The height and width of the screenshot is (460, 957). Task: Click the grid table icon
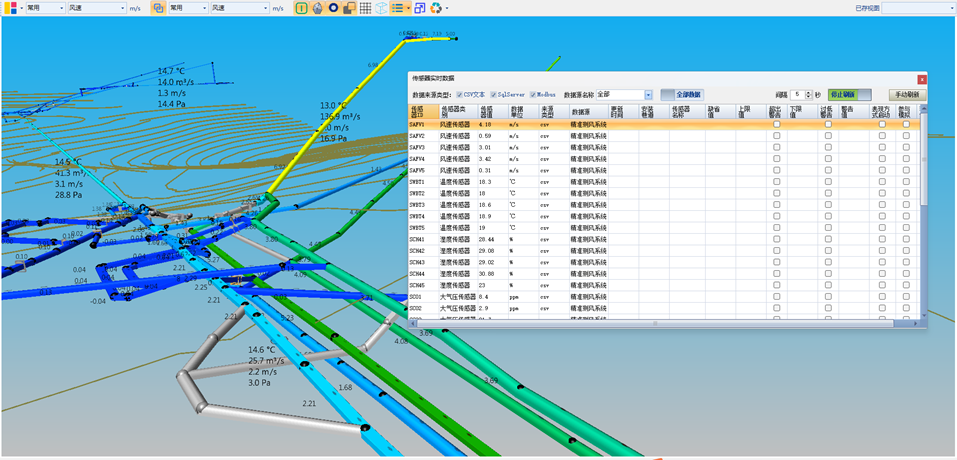coord(365,8)
